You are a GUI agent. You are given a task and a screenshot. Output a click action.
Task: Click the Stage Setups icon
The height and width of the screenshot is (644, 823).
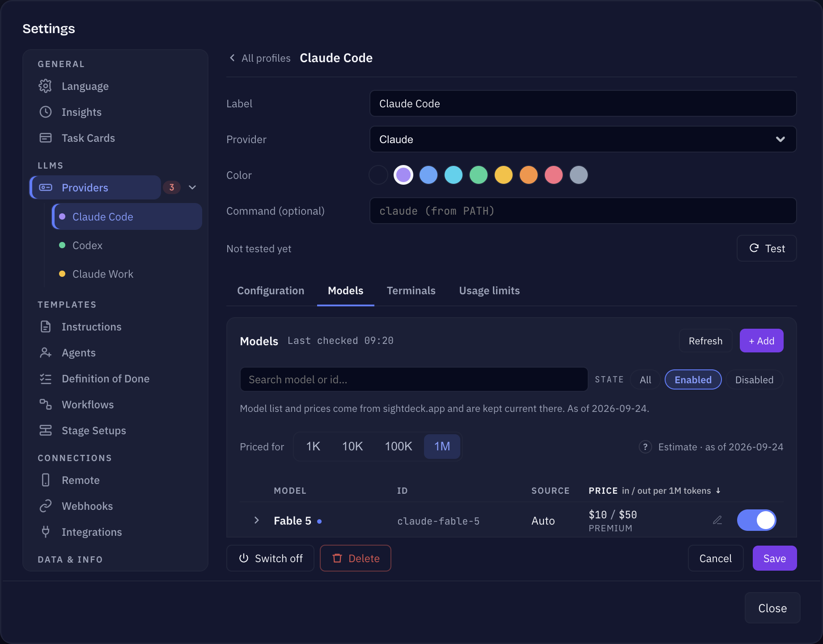click(x=45, y=430)
